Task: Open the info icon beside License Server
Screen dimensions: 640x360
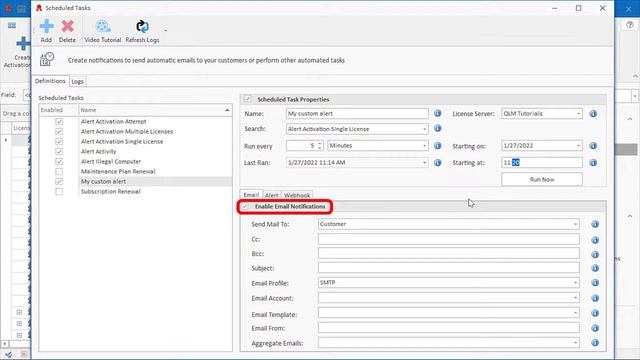Action: [593, 113]
